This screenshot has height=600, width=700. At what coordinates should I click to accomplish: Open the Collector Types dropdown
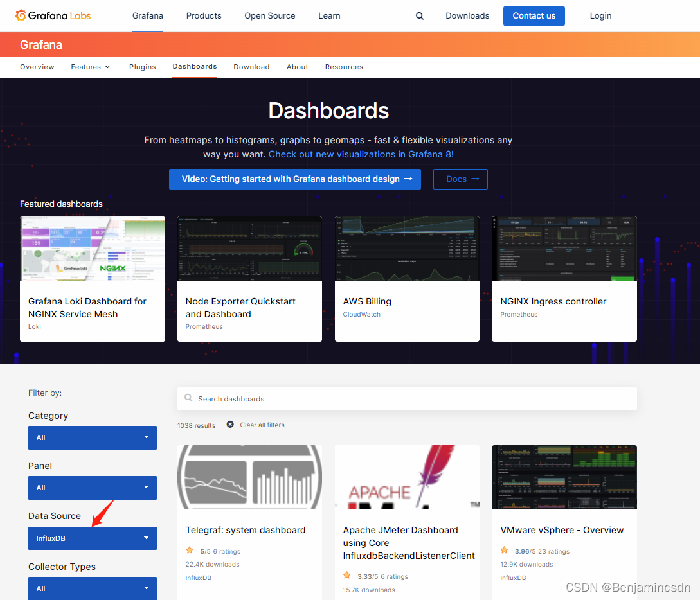click(93, 588)
